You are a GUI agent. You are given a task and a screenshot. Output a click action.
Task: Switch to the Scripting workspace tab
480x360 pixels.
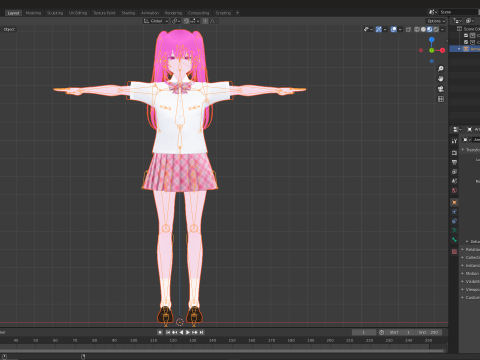pos(223,13)
